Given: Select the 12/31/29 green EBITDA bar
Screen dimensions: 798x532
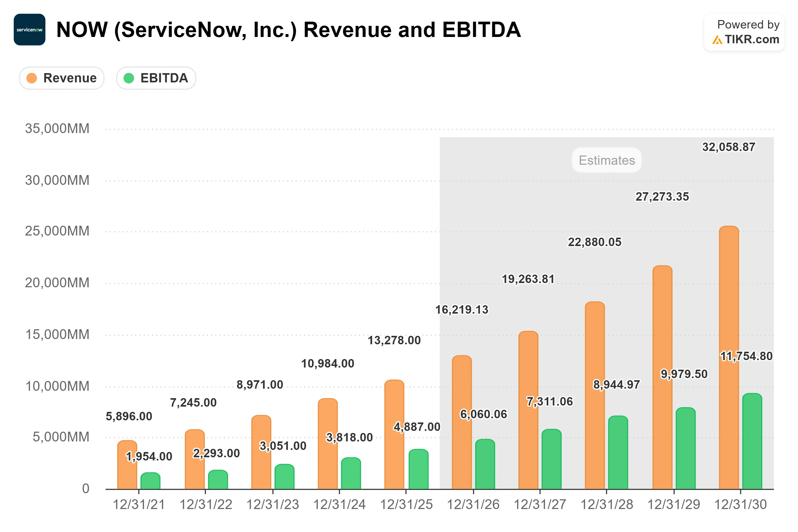Looking at the screenshot, I should pos(685,448).
